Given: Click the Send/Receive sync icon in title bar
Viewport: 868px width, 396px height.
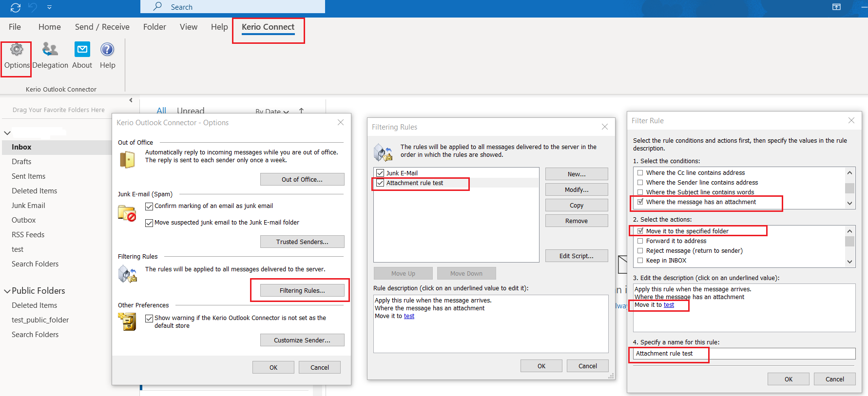Looking at the screenshot, I should 16,7.
